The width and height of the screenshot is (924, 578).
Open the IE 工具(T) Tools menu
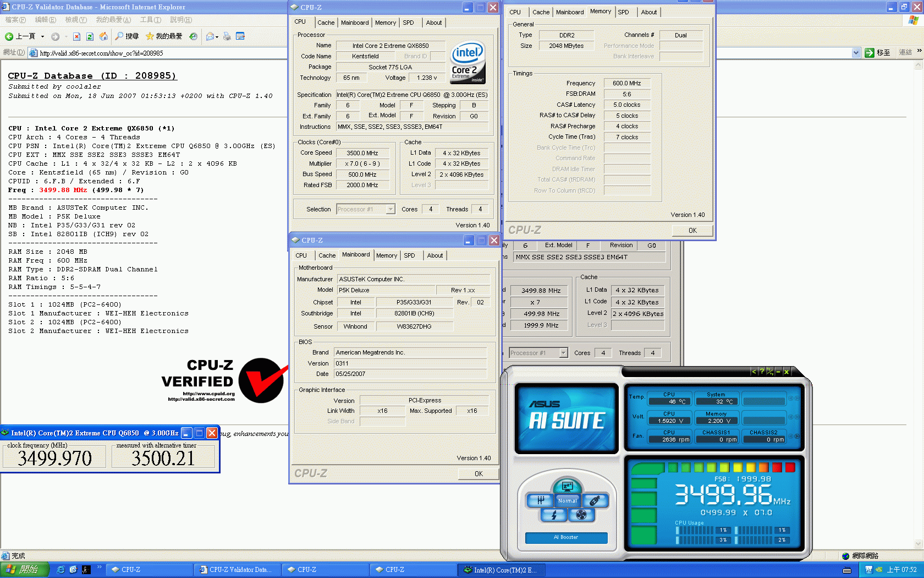coord(151,20)
